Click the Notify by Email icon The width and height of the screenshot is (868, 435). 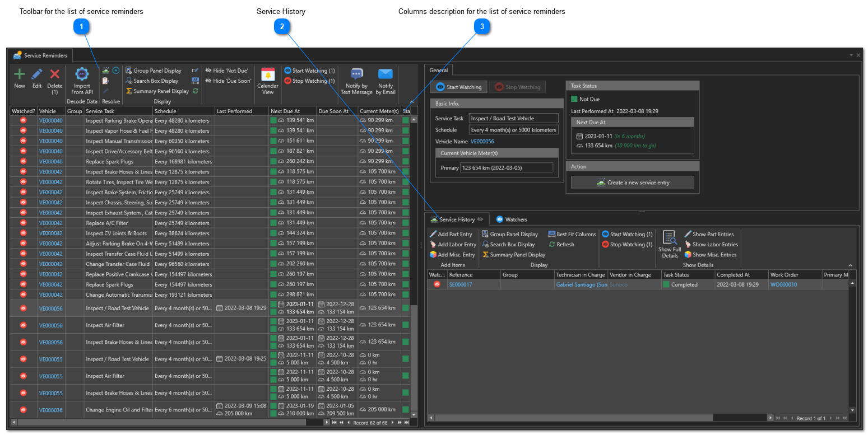(385, 74)
